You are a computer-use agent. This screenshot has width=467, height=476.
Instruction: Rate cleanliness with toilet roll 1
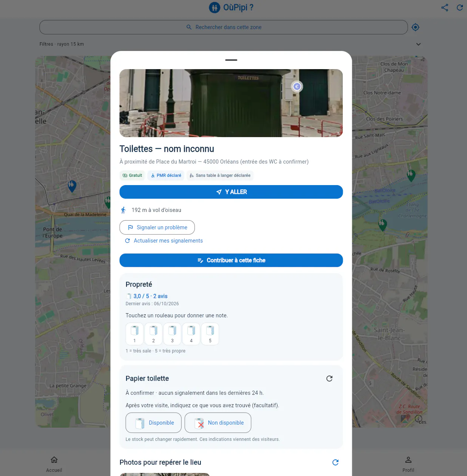click(x=134, y=334)
